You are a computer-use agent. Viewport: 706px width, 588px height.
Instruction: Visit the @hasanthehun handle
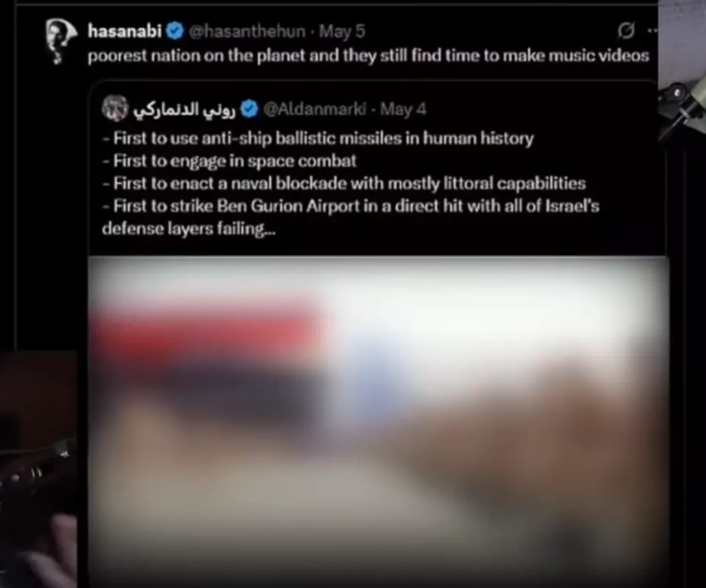pos(247,31)
